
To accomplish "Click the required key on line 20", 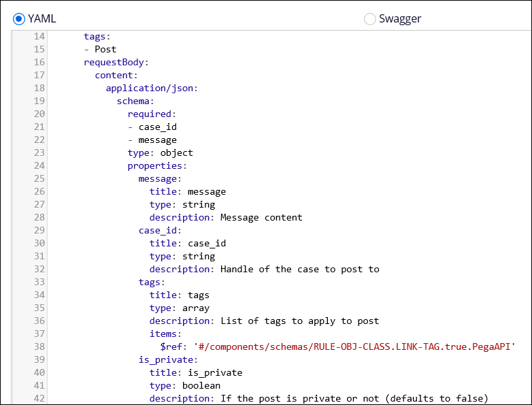I will [x=150, y=114].
